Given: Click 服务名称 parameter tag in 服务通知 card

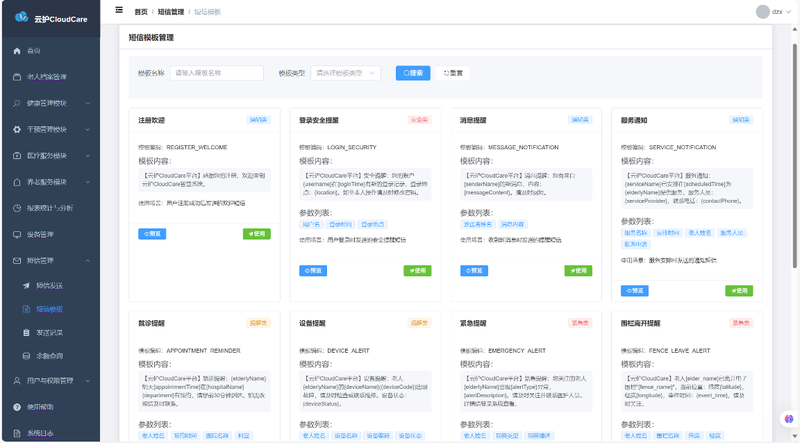Looking at the screenshot, I should [636, 233].
